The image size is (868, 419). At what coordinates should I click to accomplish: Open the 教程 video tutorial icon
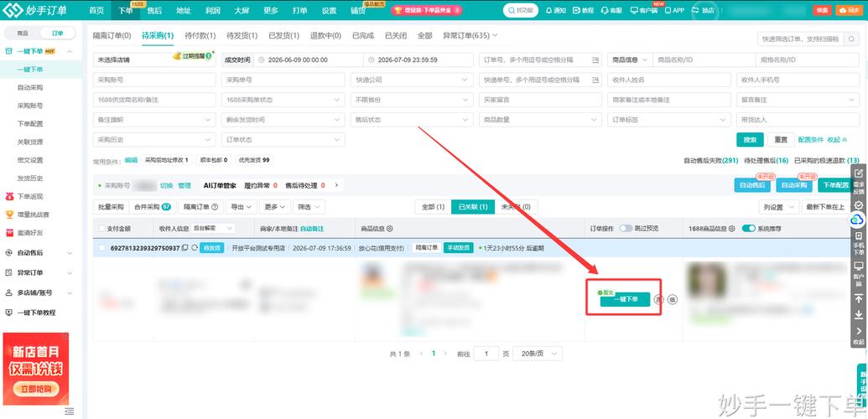(x=577, y=11)
